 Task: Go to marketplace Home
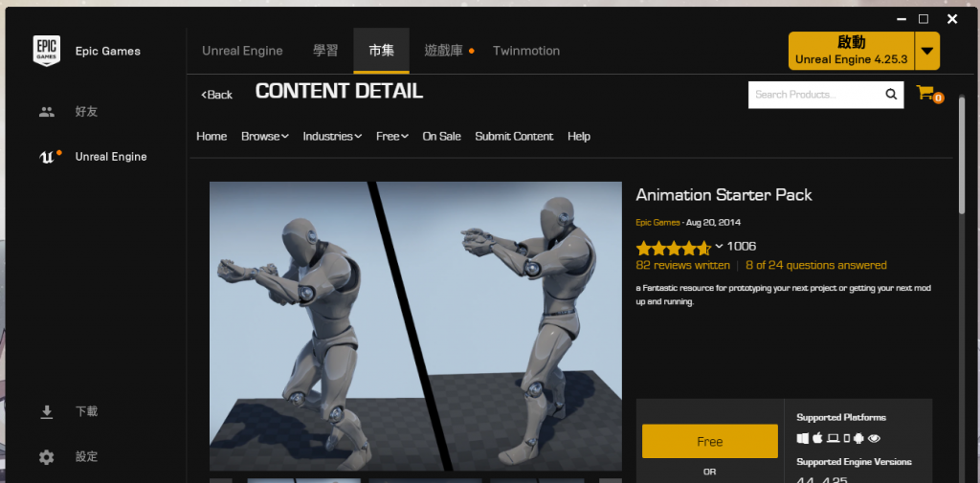(212, 136)
